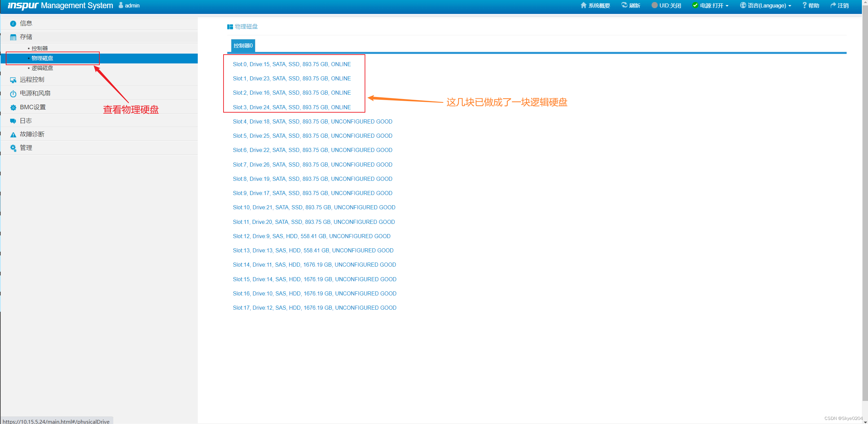The width and height of the screenshot is (868, 424).
Task: Open the 电源:打开 power dropdown
Action: tap(711, 5)
